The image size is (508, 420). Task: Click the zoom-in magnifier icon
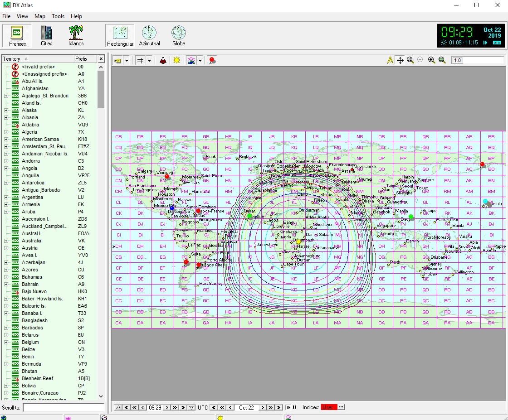tap(431, 60)
